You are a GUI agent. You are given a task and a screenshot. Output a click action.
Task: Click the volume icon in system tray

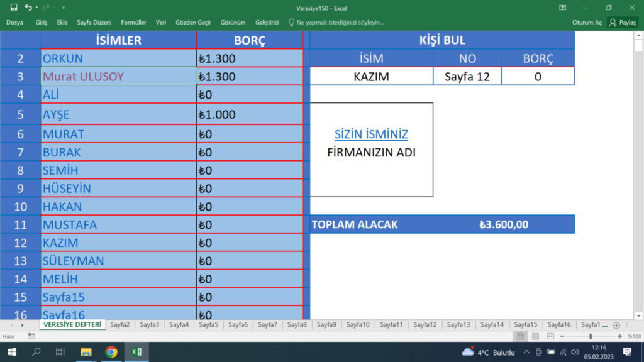(574, 352)
